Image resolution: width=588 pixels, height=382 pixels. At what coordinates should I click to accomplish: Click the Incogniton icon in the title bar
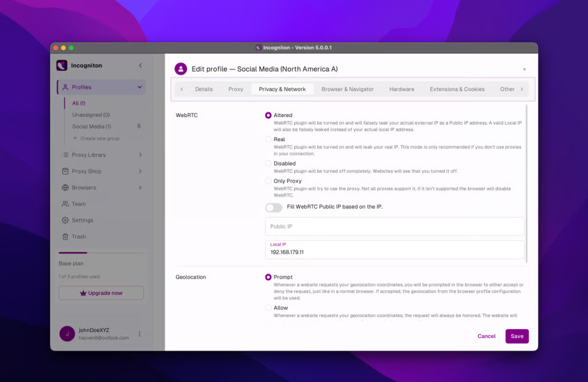click(x=258, y=48)
